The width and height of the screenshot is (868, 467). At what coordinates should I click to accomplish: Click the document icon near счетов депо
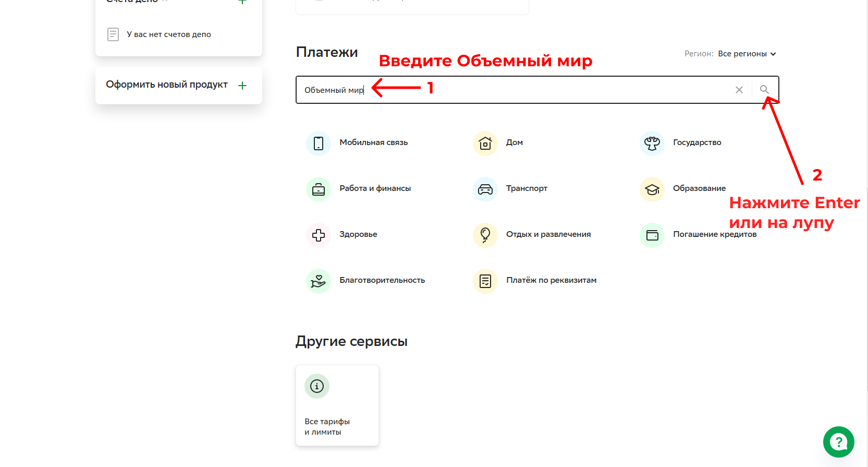click(x=113, y=34)
